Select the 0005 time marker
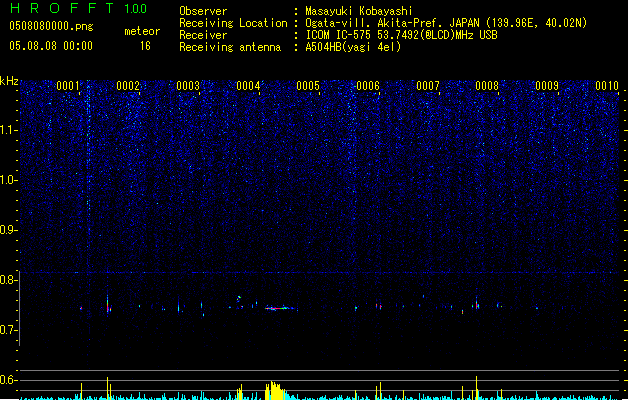This screenshot has height=400, width=629. tap(308, 86)
